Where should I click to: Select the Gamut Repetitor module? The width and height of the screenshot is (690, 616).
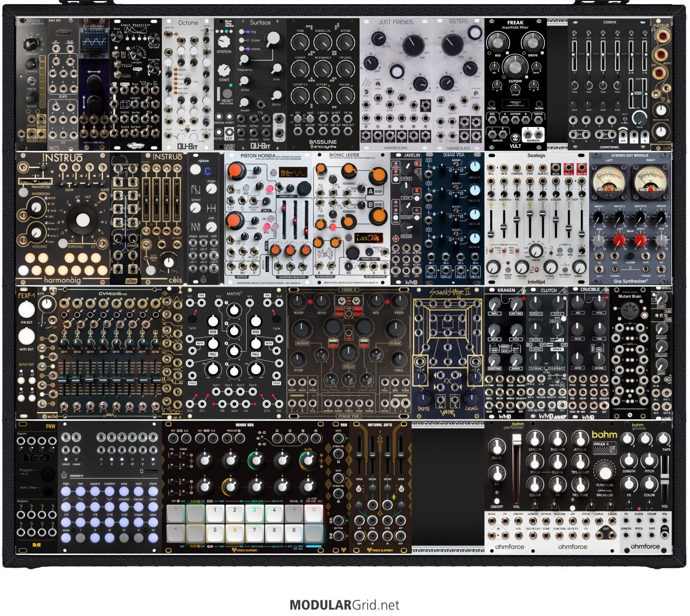pyautogui.click(x=136, y=84)
